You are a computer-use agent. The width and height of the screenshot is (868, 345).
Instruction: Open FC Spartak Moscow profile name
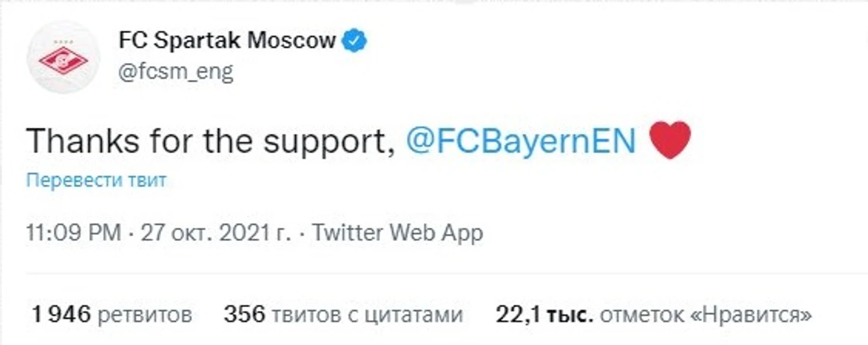228,41
